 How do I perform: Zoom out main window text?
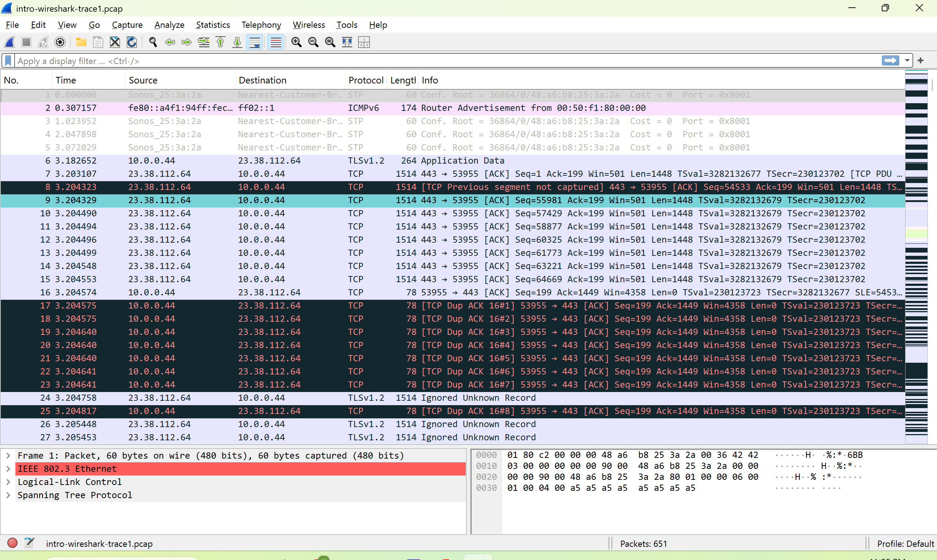313,42
